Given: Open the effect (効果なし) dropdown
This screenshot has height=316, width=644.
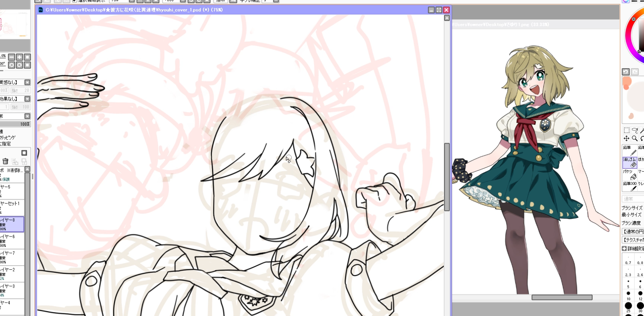Looking at the screenshot, I should 27,99.
